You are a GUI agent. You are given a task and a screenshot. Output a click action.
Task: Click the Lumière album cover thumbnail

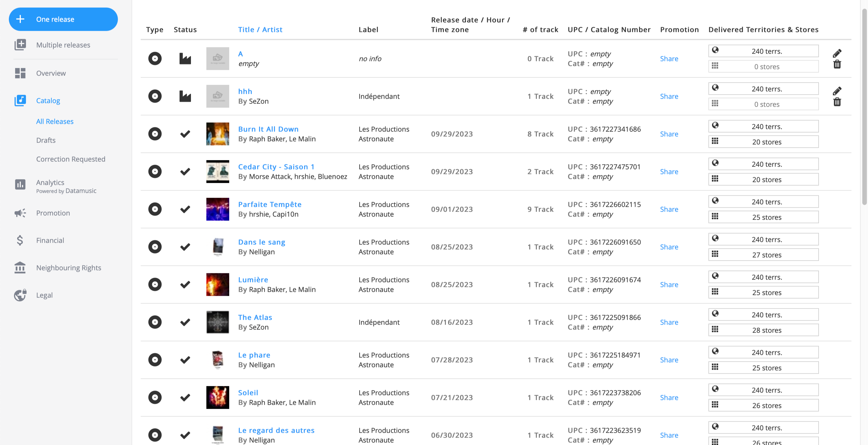(218, 284)
